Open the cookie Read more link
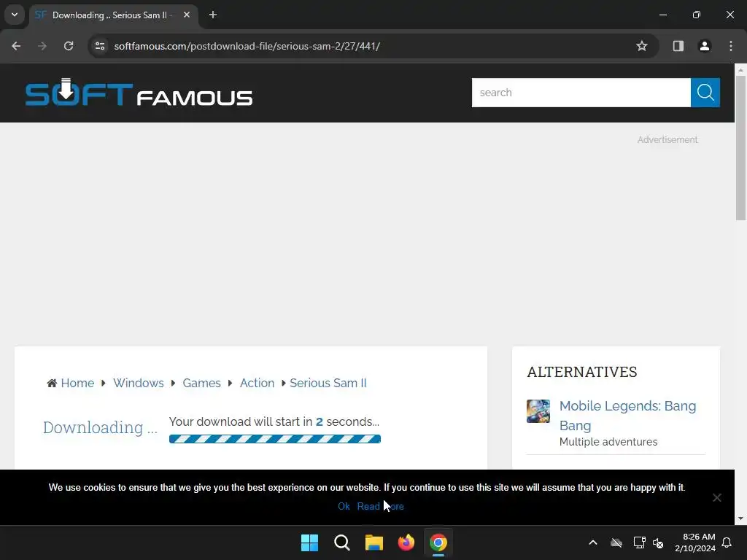 (380, 507)
